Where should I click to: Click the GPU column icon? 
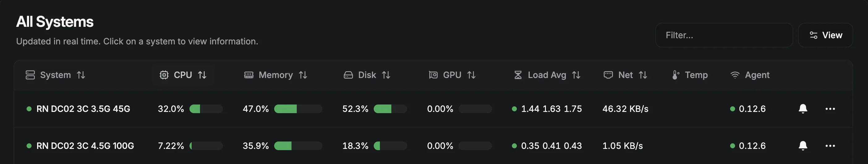coord(433,75)
